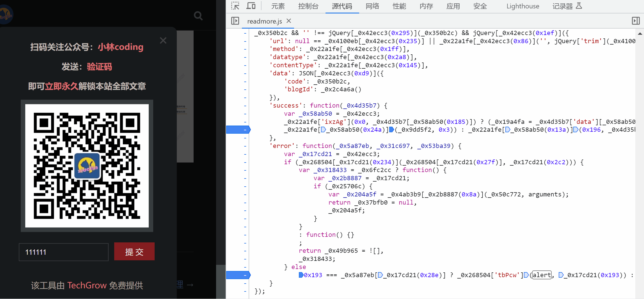Image resolution: width=644 pixels, height=299 pixels.
Task: Switch to the 控制台 (Console) tab
Action: tap(308, 6)
